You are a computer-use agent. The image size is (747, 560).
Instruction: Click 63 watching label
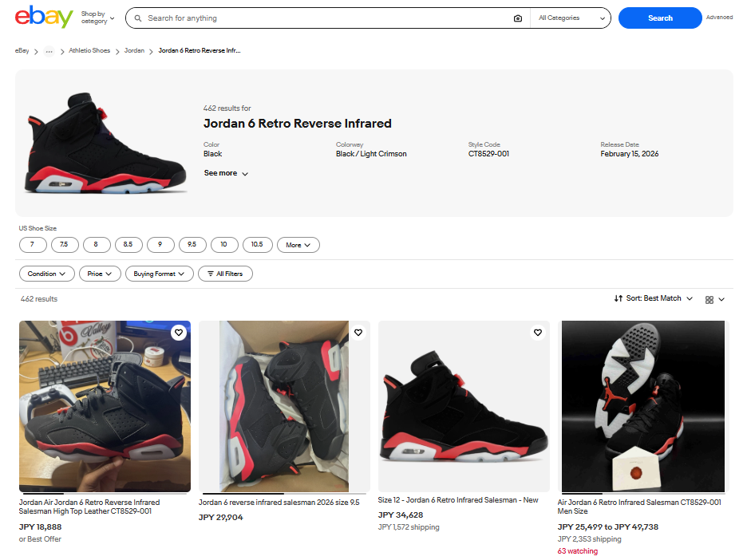point(577,551)
